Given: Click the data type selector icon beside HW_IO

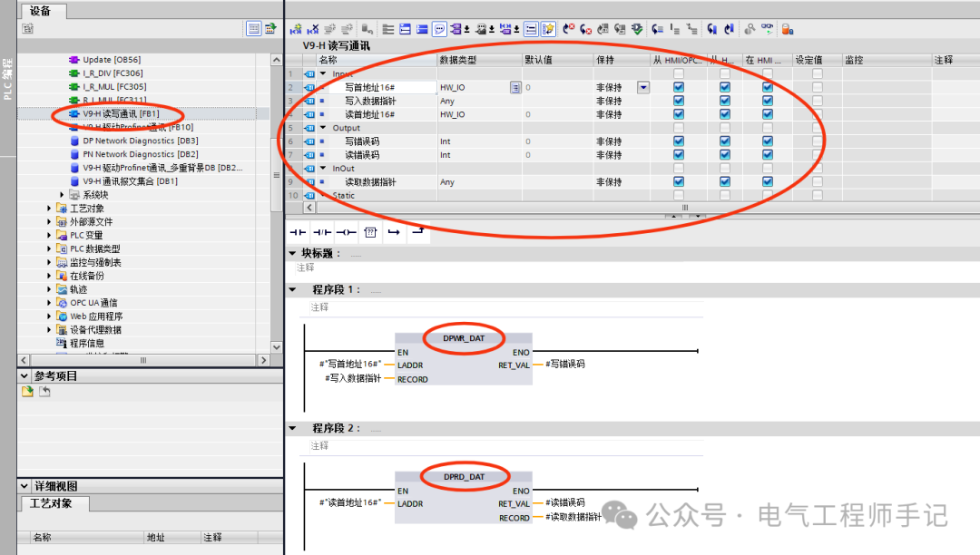Looking at the screenshot, I should 515,87.
